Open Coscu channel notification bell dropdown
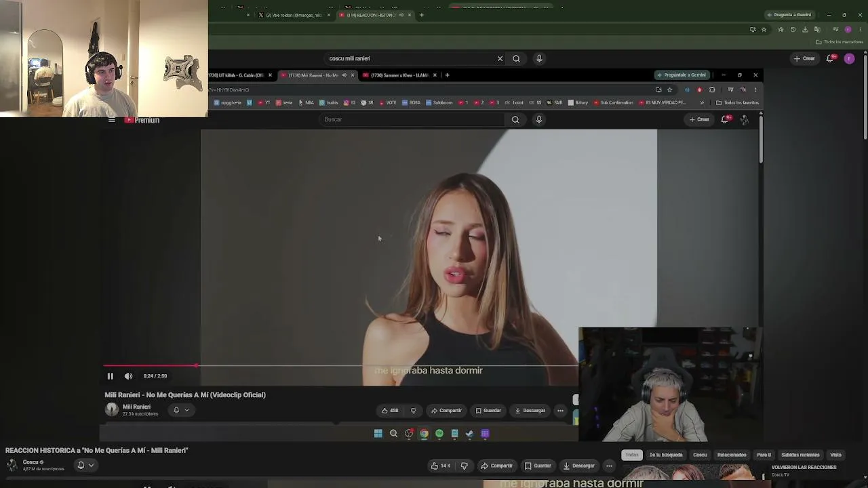 click(x=85, y=466)
